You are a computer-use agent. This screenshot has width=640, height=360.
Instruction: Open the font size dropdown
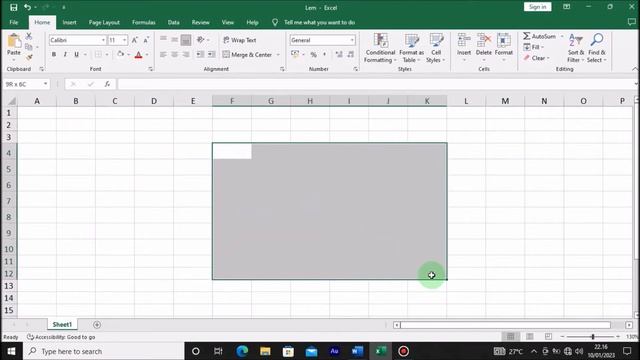(x=124, y=40)
